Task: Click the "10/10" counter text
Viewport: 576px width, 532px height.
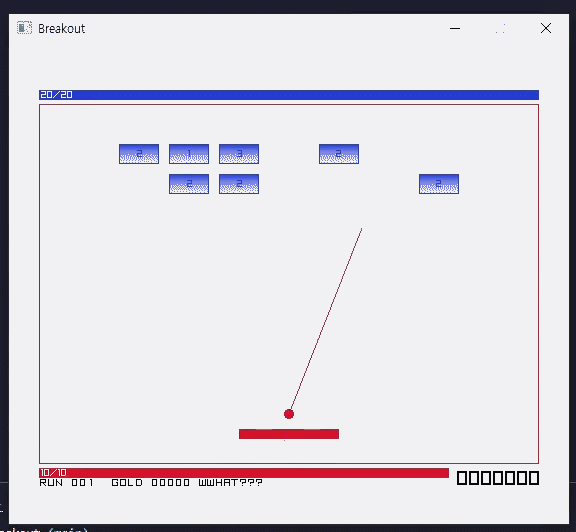Action: 53,472
